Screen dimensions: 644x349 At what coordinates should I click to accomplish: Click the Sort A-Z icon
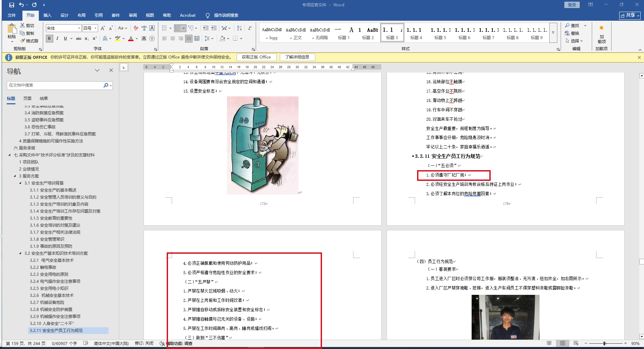(239, 28)
